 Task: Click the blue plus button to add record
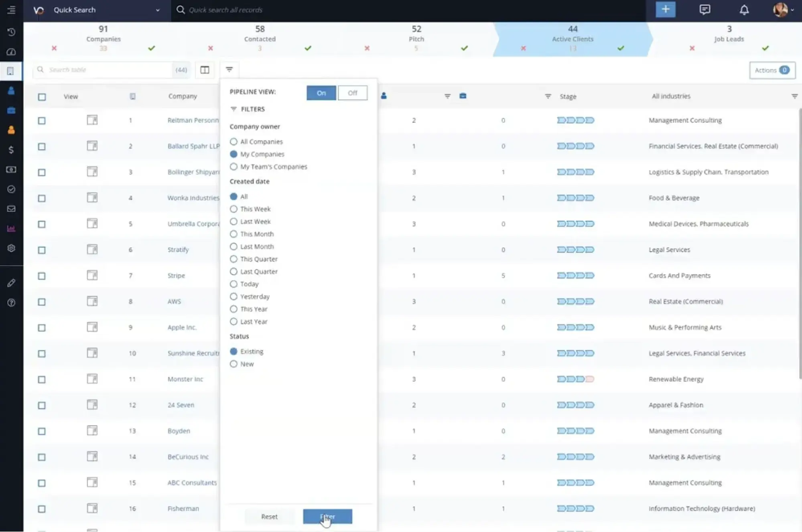665,9
